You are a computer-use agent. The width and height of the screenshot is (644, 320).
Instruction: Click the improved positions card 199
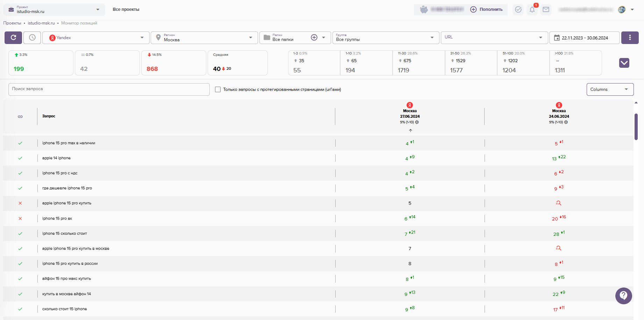[x=41, y=63]
